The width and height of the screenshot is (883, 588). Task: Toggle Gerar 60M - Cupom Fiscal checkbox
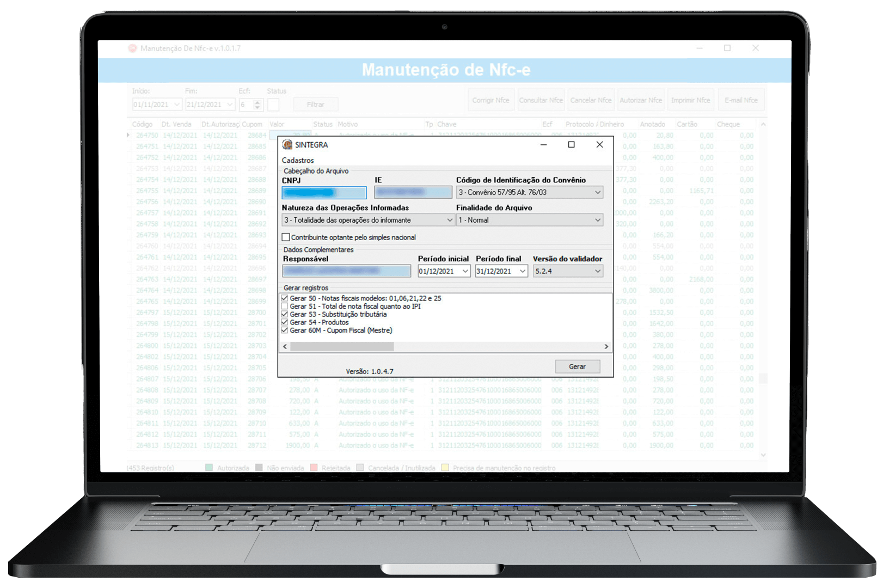[285, 330]
